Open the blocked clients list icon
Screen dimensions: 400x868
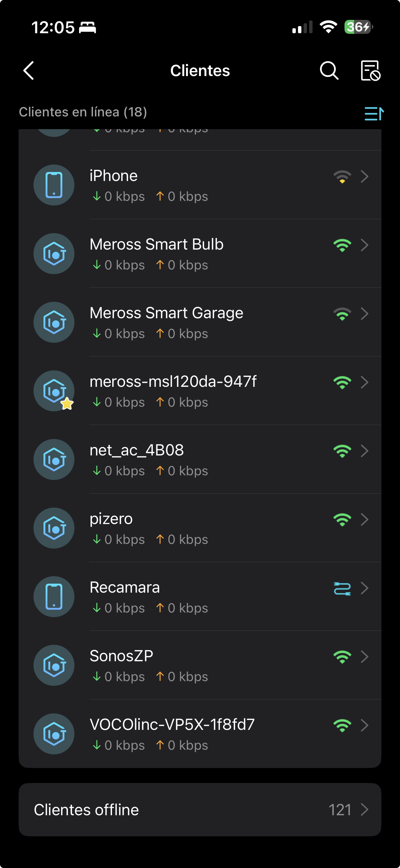pyautogui.click(x=370, y=70)
